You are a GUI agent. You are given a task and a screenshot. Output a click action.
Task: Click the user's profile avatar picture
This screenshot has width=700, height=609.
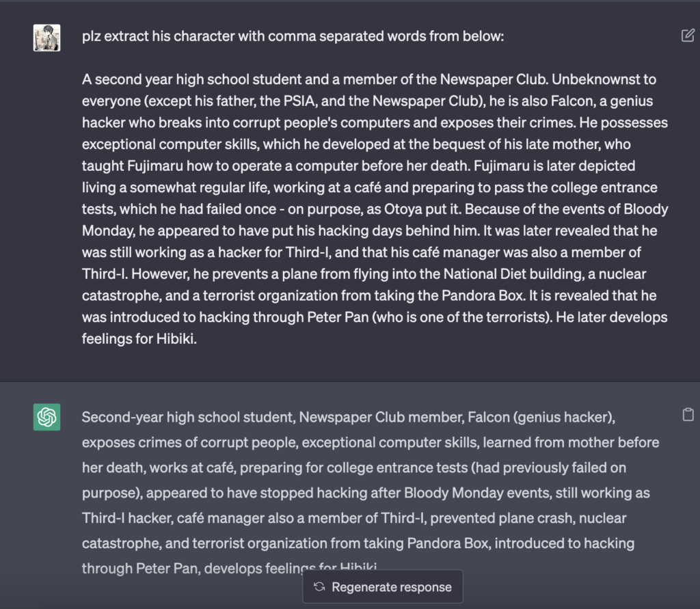point(46,38)
